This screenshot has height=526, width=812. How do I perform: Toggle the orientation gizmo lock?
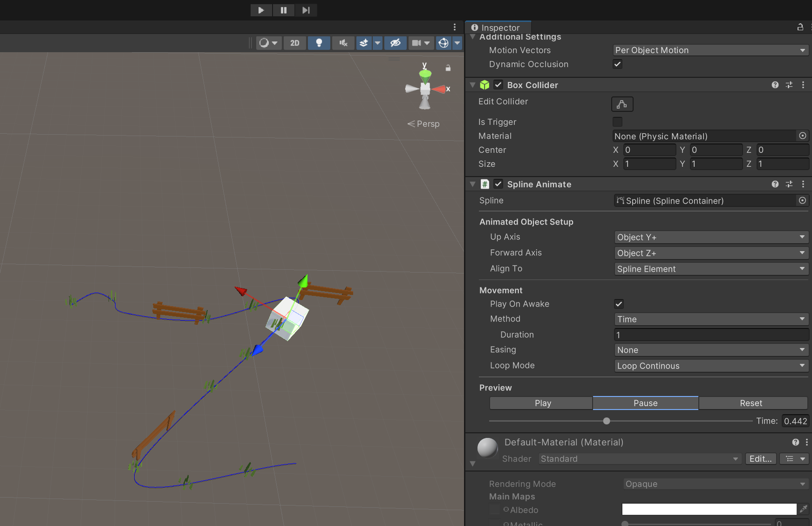(448, 68)
